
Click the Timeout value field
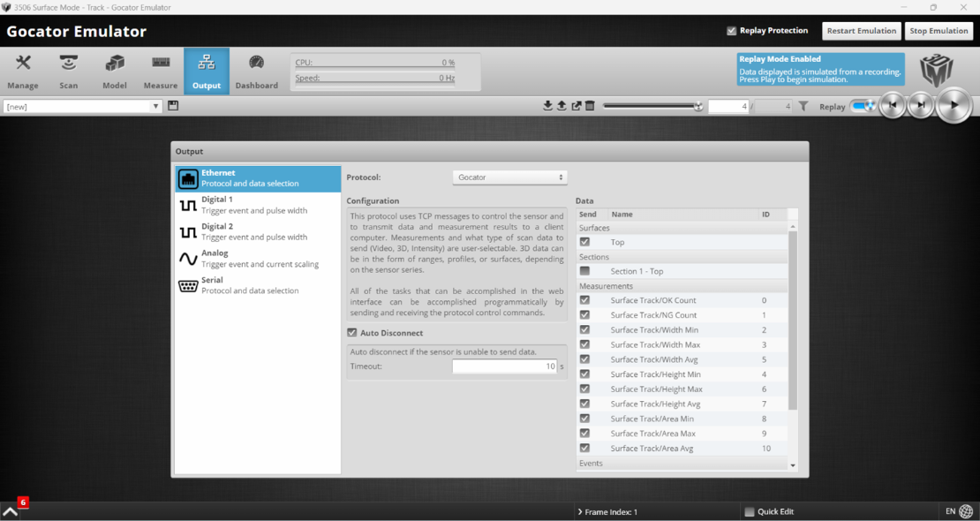coord(504,366)
